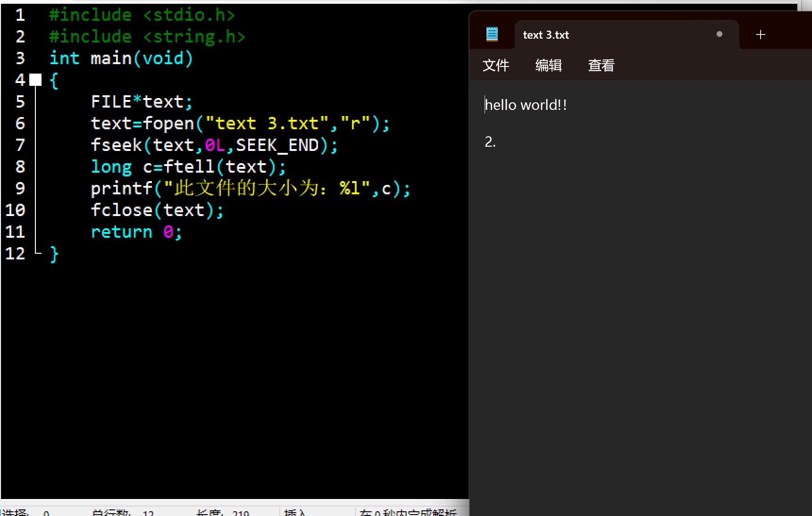Click the fopen("text 3.txt","r") line
812x516 pixels.
point(240,124)
